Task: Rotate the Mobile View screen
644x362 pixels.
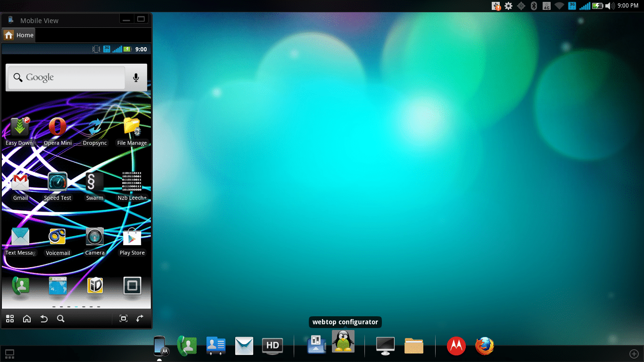Action: (x=140, y=319)
